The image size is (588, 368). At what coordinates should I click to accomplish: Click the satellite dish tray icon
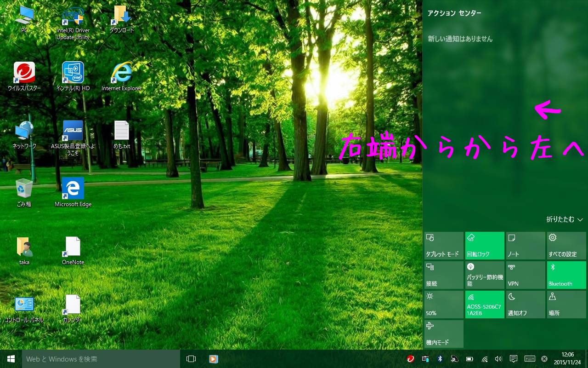coord(454,359)
